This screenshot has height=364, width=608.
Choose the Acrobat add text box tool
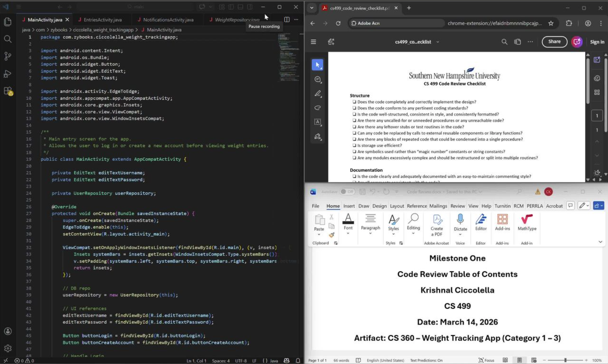[x=318, y=122]
